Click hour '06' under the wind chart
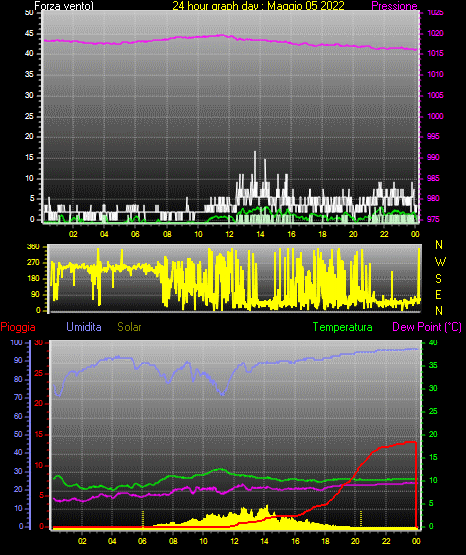The width and height of the screenshot is (466, 555). tap(135, 234)
